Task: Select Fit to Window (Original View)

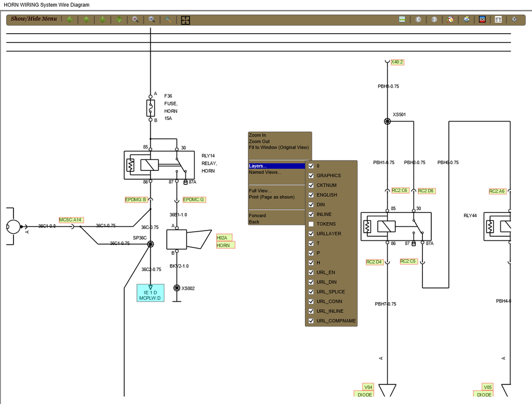Action: click(x=279, y=147)
